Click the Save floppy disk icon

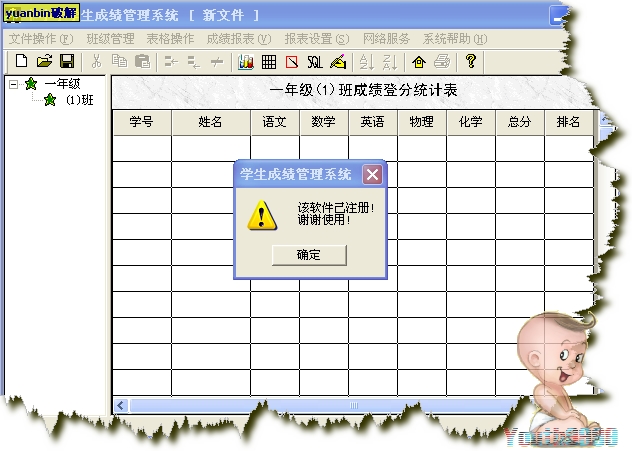tap(66, 62)
